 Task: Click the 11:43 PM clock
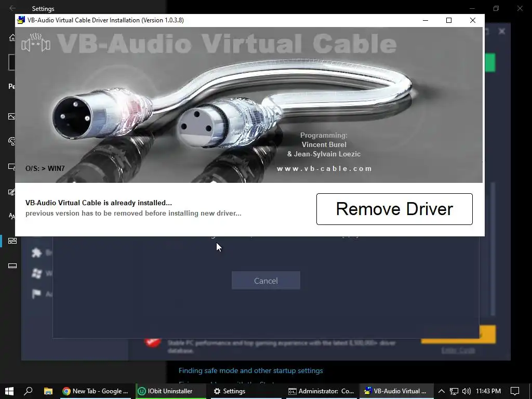point(488,391)
